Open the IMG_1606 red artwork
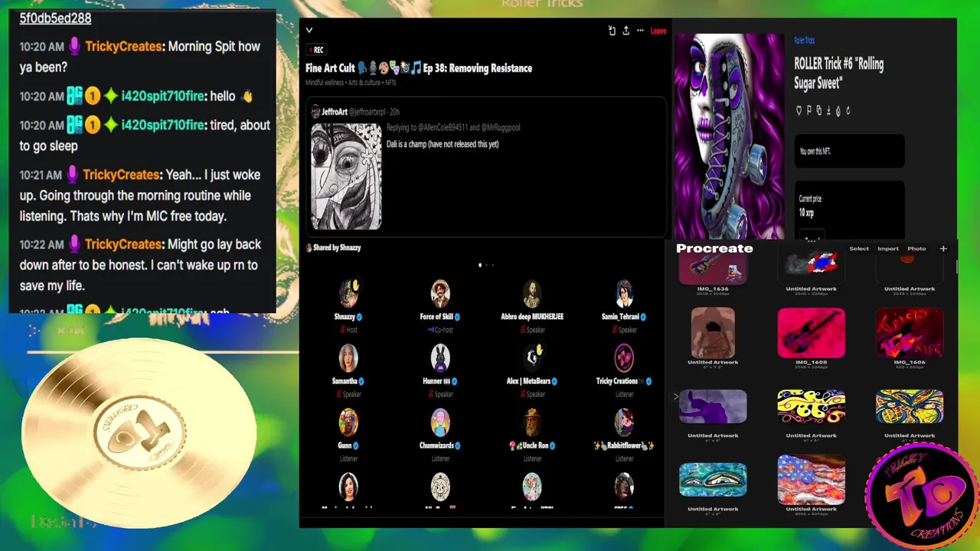Image resolution: width=980 pixels, height=551 pixels. (910, 333)
